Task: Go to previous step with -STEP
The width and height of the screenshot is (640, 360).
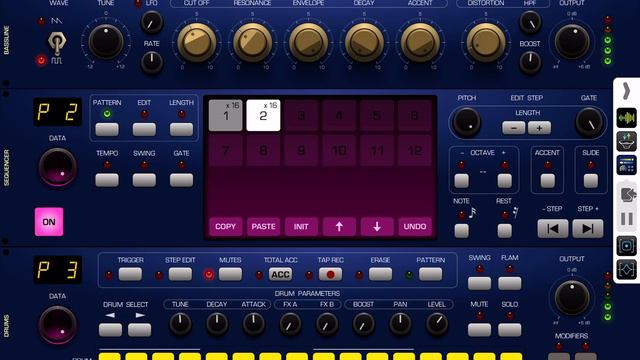Action: 553,229
